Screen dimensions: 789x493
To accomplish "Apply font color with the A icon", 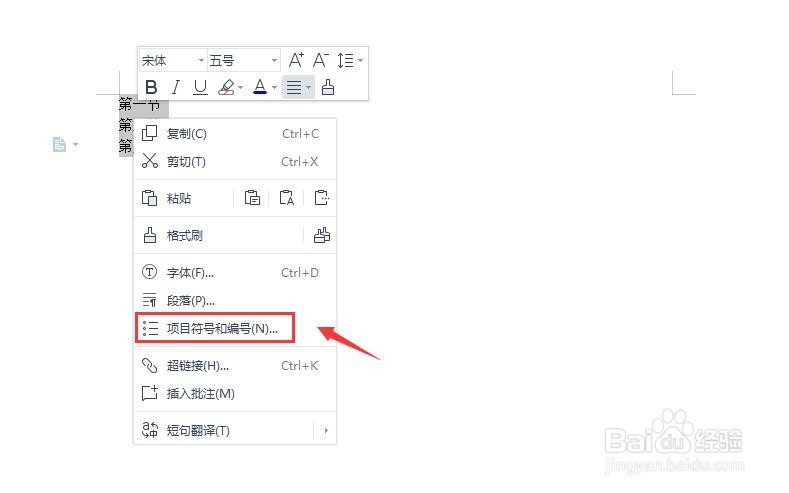I will click(x=260, y=88).
